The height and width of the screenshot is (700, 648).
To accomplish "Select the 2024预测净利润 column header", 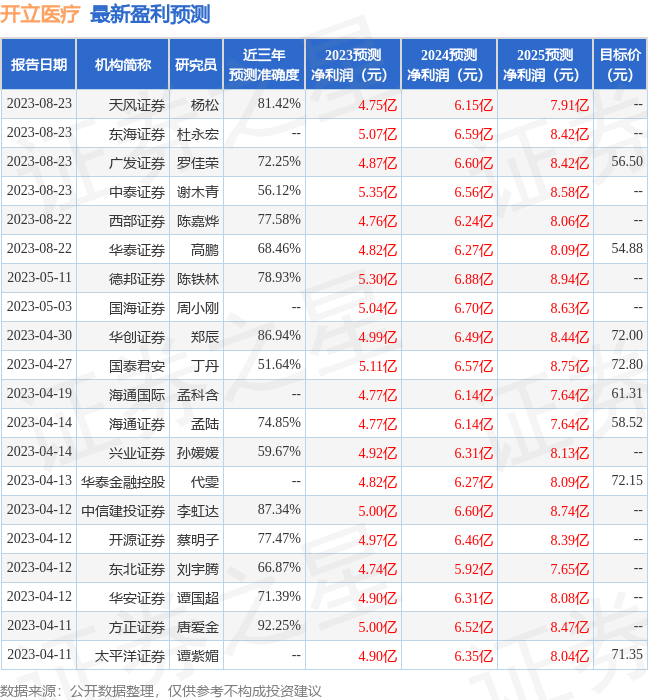I will [449, 65].
